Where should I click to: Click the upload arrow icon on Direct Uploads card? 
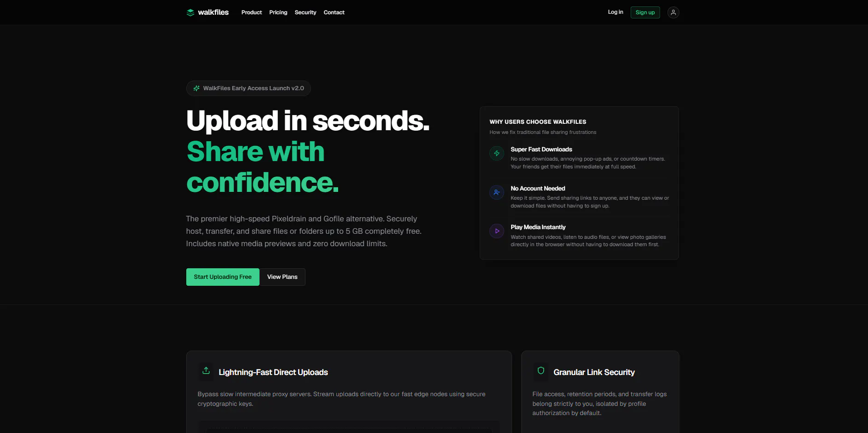(x=206, y=370)
